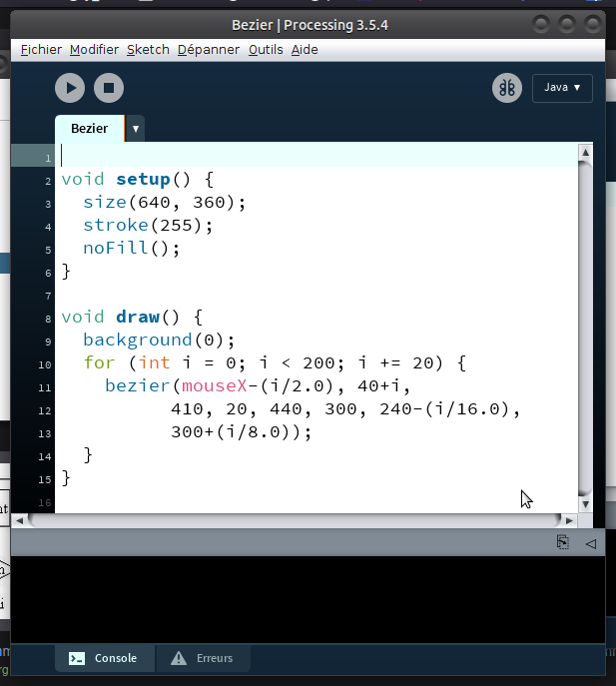This screenshot has height=686, width=616.
Task: Show the Erreurs panel
Action: pyautogui.click(x=203, y=658)
